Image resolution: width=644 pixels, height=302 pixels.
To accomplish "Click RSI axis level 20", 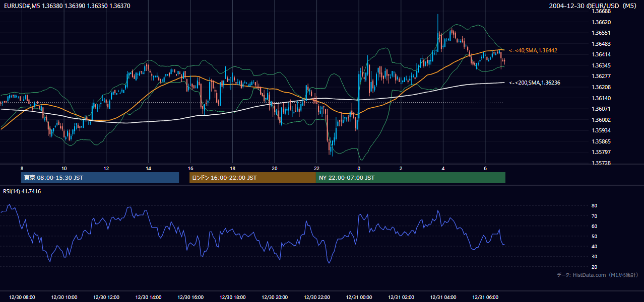I will point(594,267).
